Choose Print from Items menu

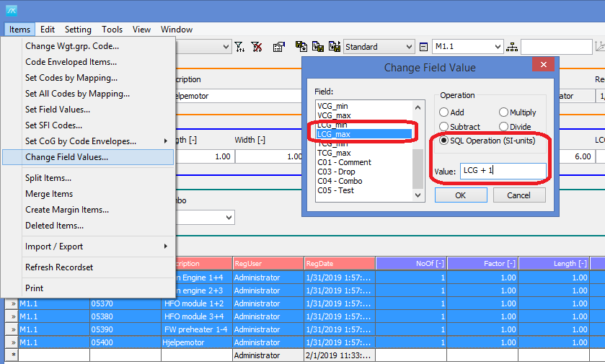pos(88,288)
